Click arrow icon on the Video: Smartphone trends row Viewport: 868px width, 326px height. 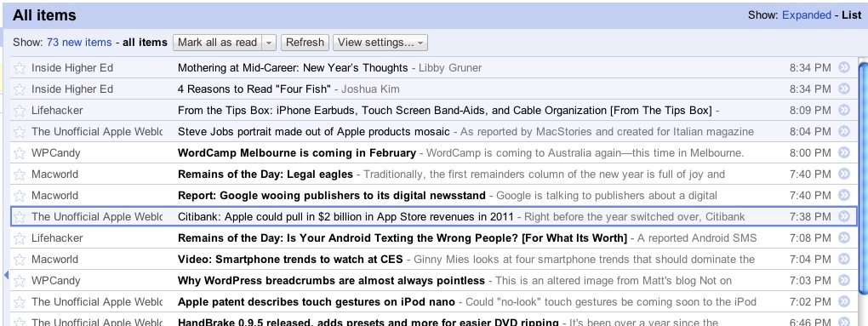click(x=843, y=259)
